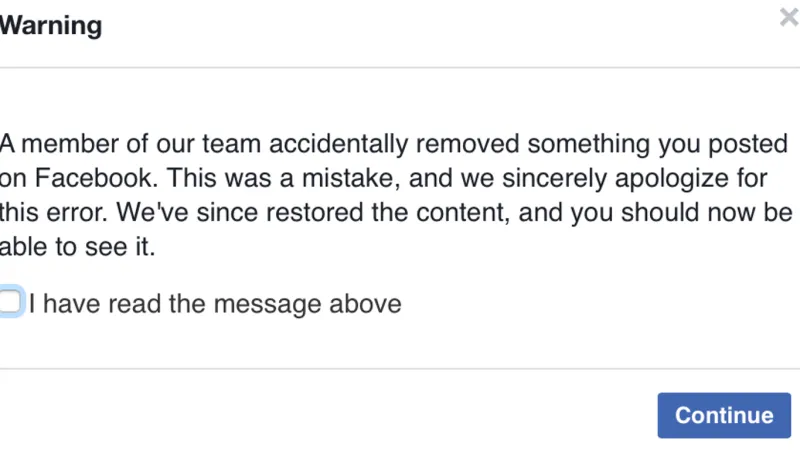Click the phrase "able to see it."
Screen dimensions: 800x450
pyautogui.click(x=77, y=249)
